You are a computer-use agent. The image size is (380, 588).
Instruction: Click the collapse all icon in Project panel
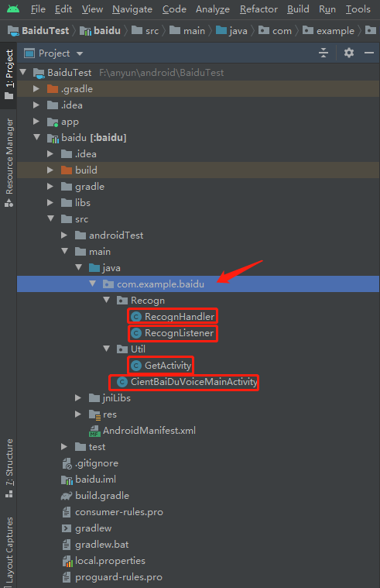(324, 53)
